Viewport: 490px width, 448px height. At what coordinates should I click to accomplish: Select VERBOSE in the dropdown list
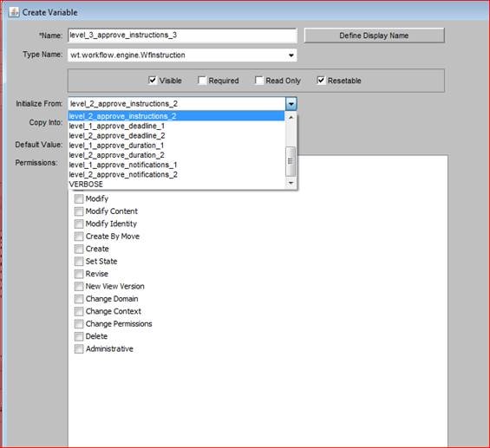[x=176, y=184]
